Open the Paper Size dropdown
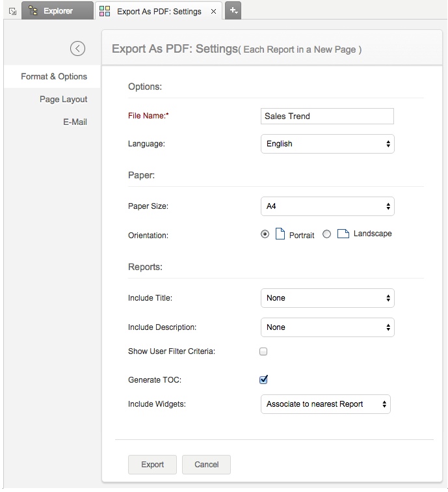The height and width of the screenshot is (492, 448). click(327, 206)
